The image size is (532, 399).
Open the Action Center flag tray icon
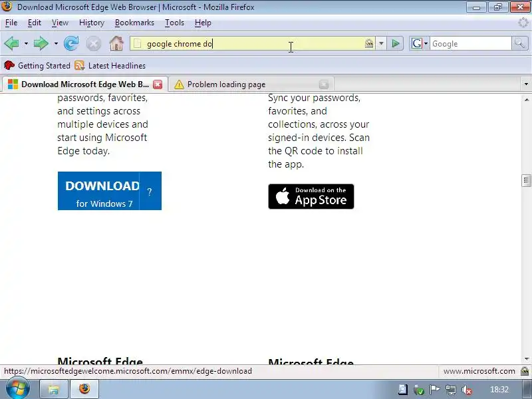(x=434, y=390)
